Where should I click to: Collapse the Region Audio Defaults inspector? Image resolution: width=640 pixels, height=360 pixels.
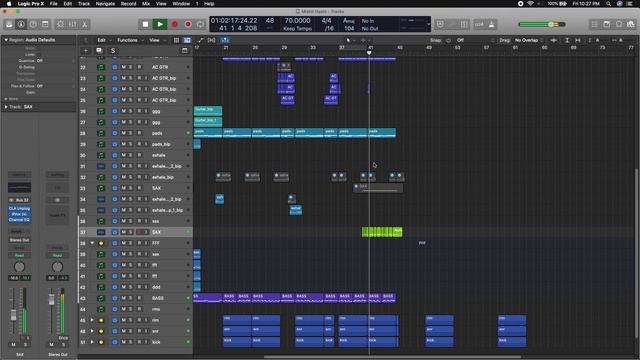pos(6,40)
